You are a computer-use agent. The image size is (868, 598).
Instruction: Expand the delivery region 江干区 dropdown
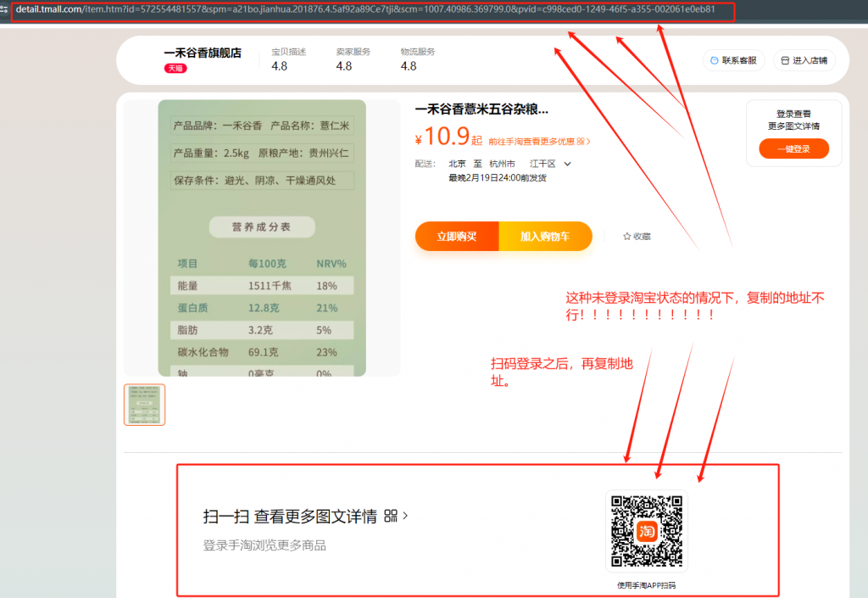tap(550, 164)
